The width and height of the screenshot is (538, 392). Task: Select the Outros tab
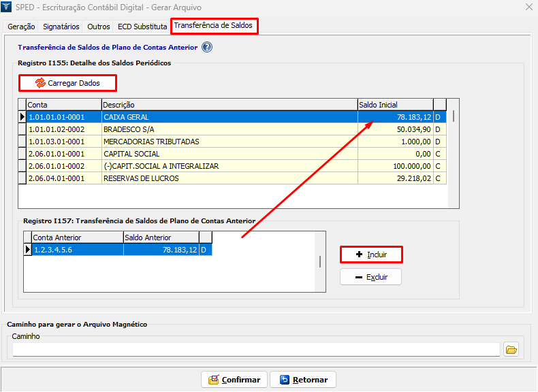coord(99,27)
